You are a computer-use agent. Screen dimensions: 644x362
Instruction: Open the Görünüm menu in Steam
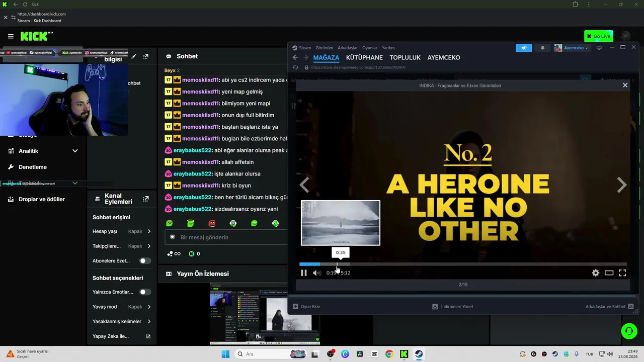point(324,48)
